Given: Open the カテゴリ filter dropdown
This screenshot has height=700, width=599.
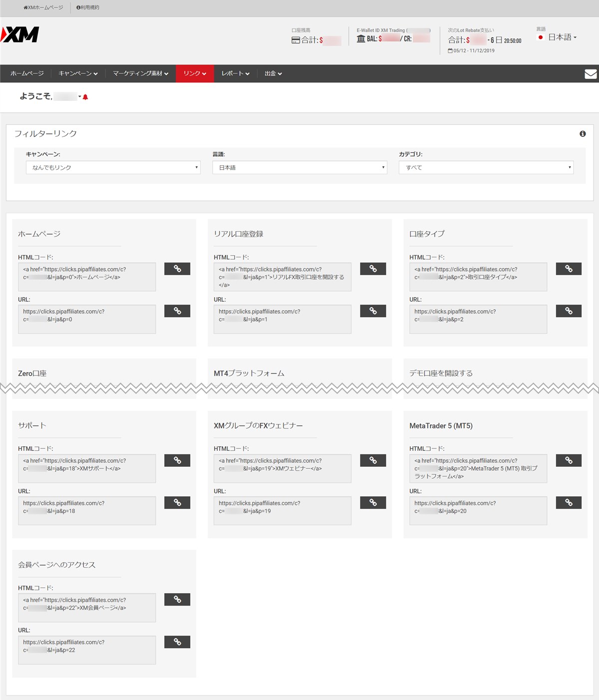Looking at the screenshot, I should coord(486,167).
